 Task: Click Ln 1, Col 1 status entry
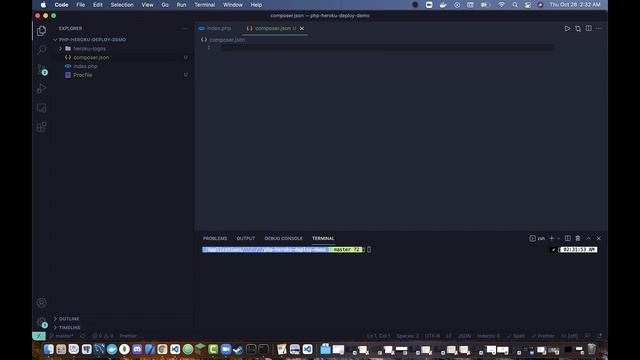click(x=378, y=336)
